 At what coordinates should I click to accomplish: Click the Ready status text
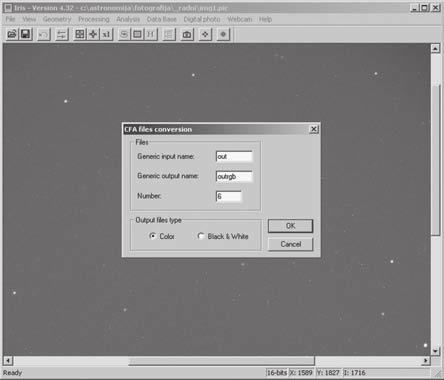coord(12,373)
